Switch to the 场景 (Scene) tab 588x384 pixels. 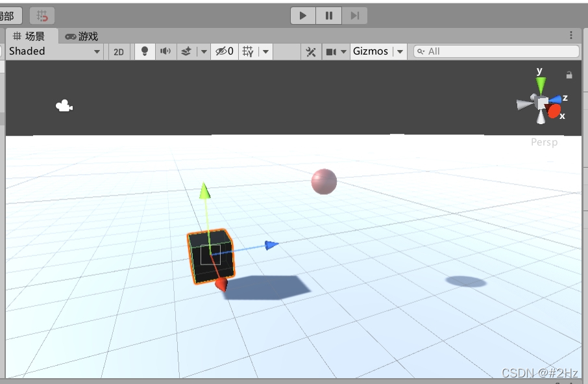click(x=29, y=36)
